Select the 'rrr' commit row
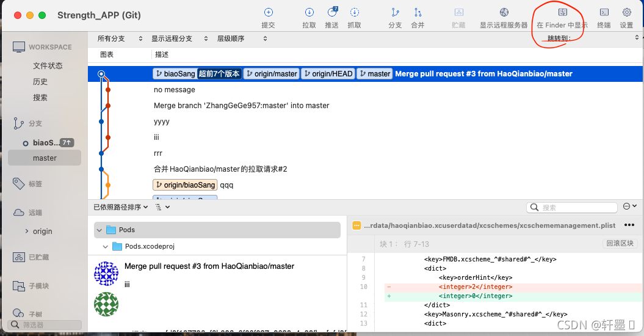Screen dimensions: 644x336 (x=365, y=153)
